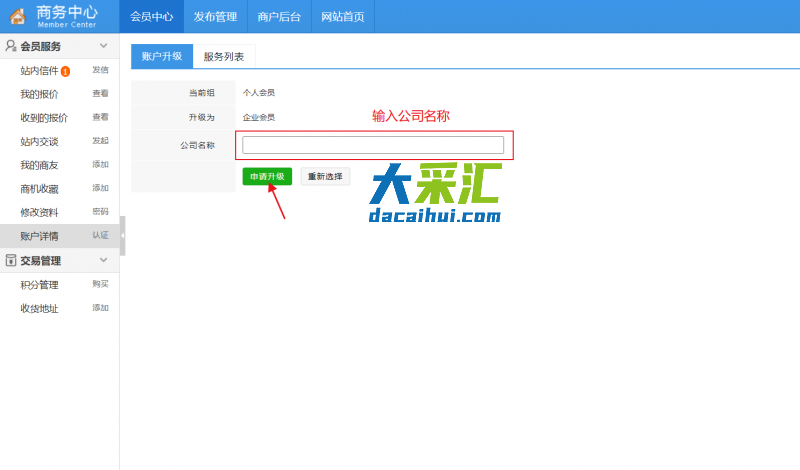Open 我的商友 in sidebar
The height and width of the screenshot is (470, 800).
point(39,165)
